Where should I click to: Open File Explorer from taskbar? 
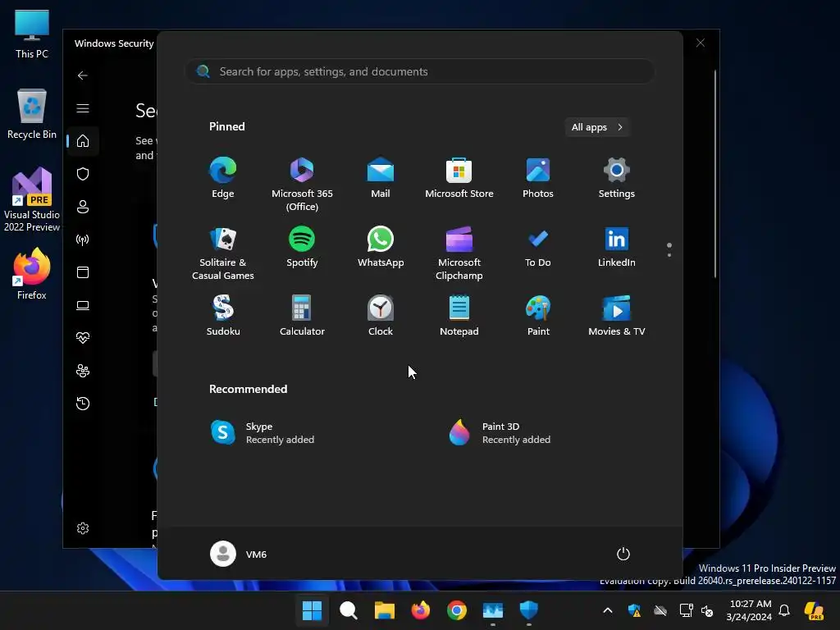tap(384, 610)
